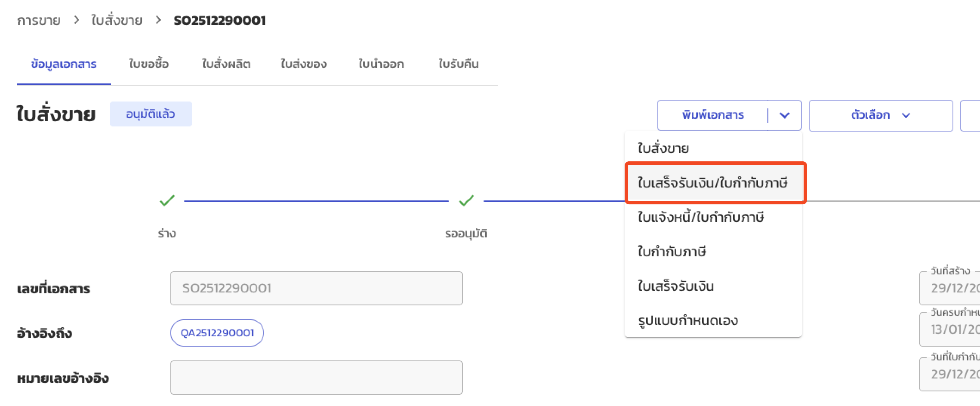The height and width of the screenshot is (406, 980).
Task: Click the green checkmark above ร่าง step
Action: (x=167, y=200)
